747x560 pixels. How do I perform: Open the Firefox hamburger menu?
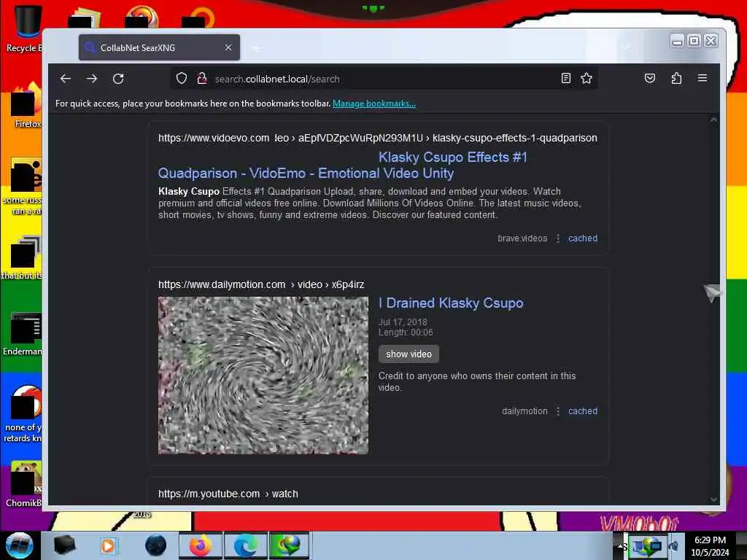[703, 78]
